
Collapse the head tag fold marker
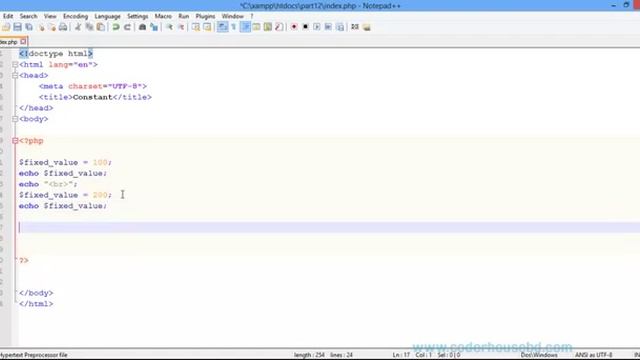click(15, 76)
